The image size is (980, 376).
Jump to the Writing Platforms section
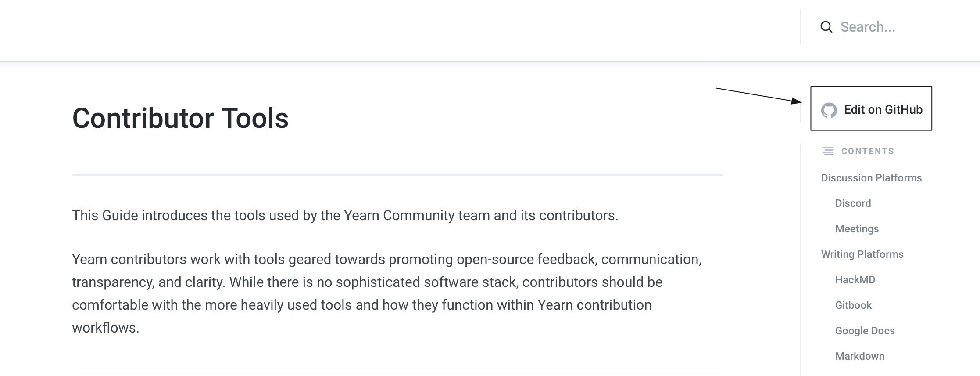pyautogui.click(x=862, y=254)
